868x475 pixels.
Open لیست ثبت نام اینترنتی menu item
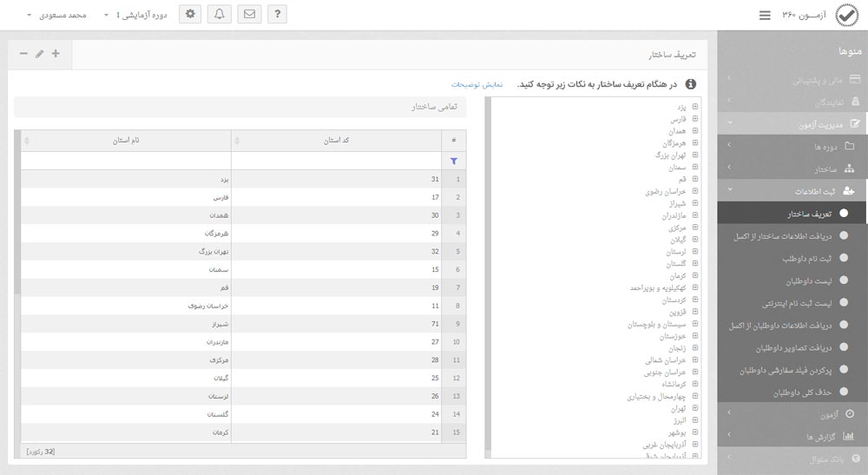(792, 302)
